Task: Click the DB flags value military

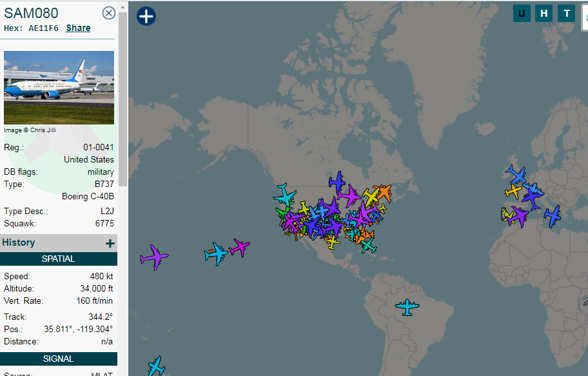Action: 101,172
